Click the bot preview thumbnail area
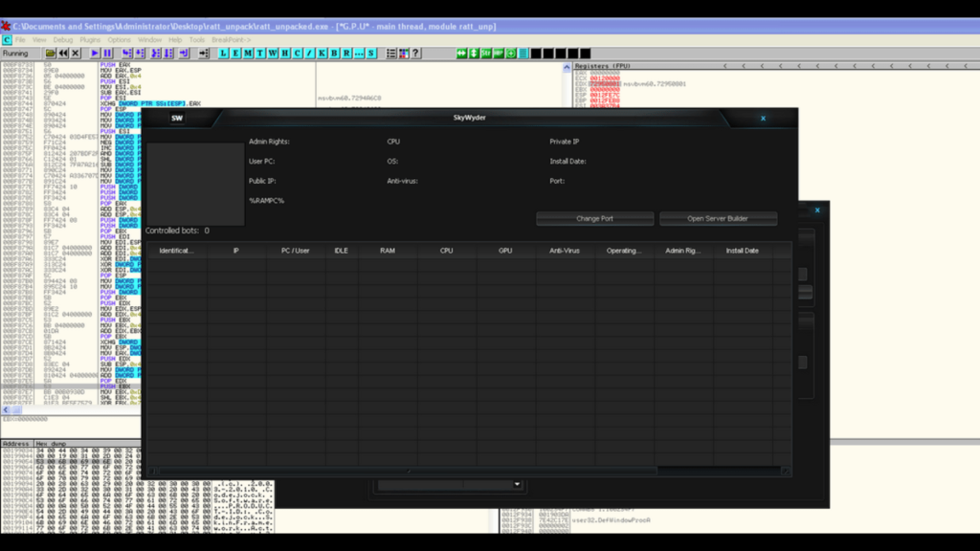The height and width of the screenshot is (551, 980). click(x=195, y=184)
